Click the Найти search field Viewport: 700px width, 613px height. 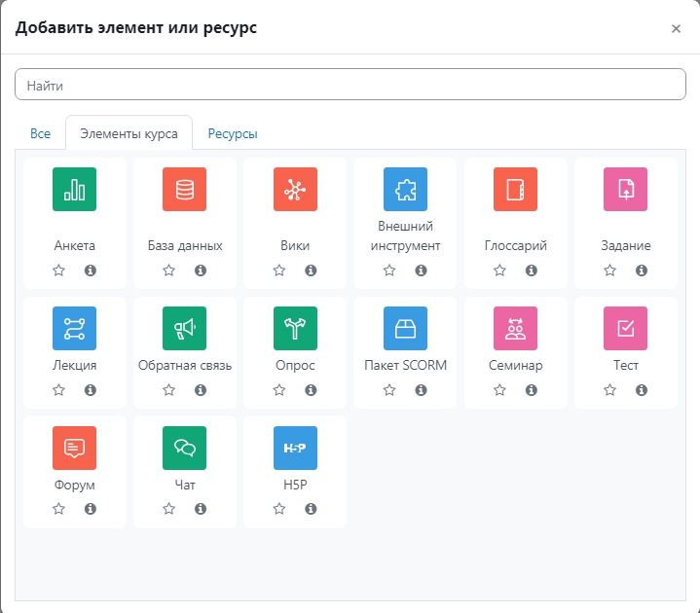350,85
